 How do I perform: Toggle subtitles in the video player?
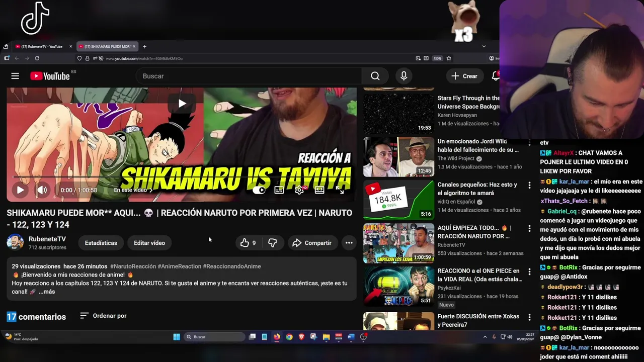[x=279, y=190]
